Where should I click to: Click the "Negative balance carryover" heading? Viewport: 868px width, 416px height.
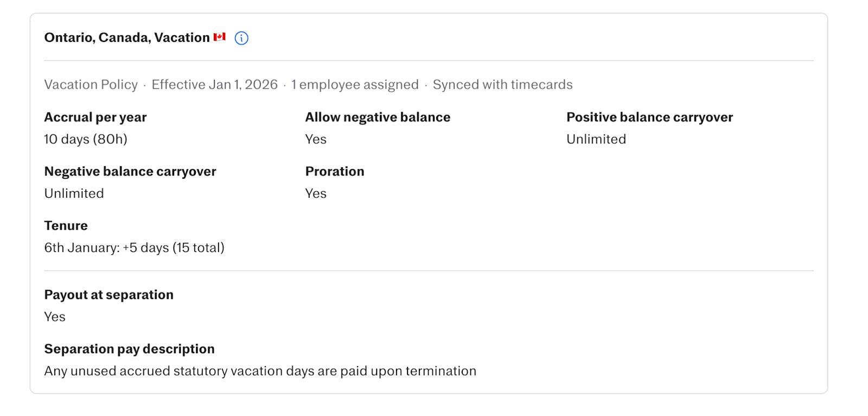(x=130, y=172)
